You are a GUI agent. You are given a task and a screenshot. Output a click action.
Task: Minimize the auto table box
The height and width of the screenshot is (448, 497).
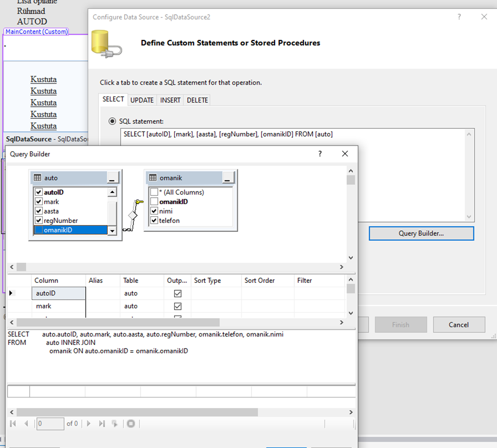(114, 178)
